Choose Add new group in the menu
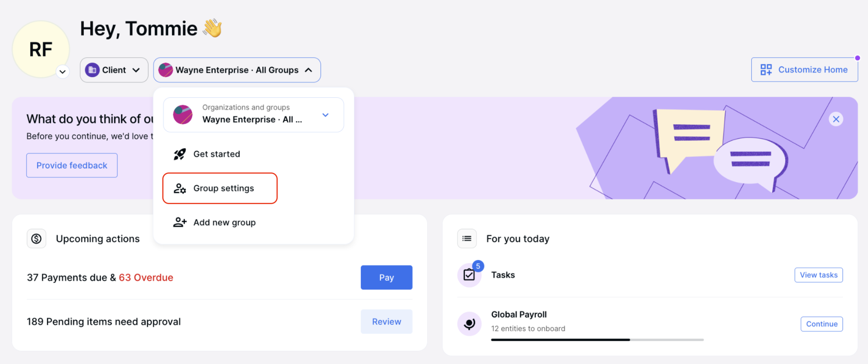868x364 pixels. (224, 222)
